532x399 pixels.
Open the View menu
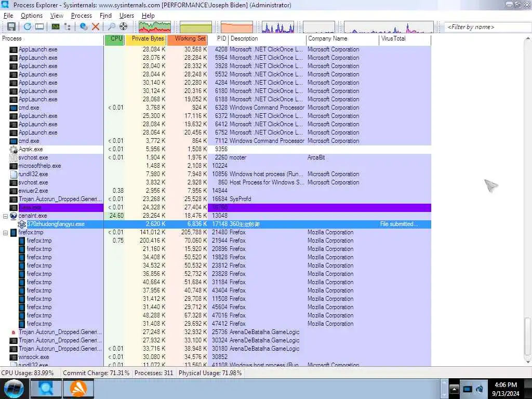tap(57, 16)
